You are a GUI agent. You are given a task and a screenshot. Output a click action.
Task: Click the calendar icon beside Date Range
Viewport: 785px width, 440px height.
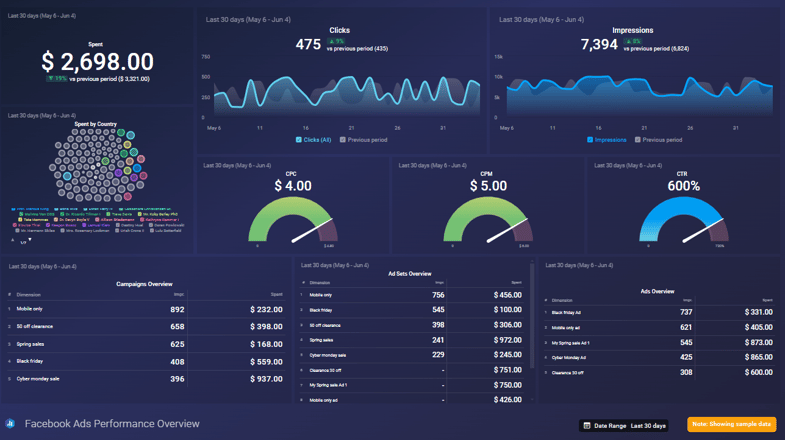click(585, 425)
